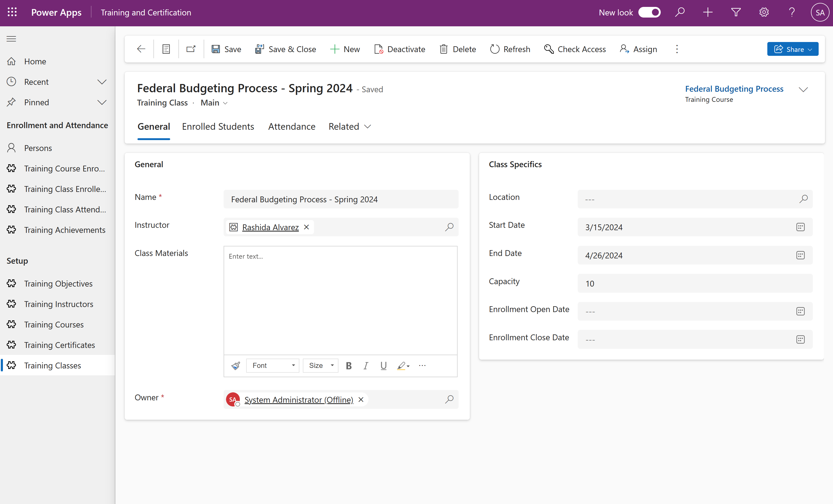This screenshot has height=504, width=833.
Task: Click the Capacity field
Action: click(695, 283)
